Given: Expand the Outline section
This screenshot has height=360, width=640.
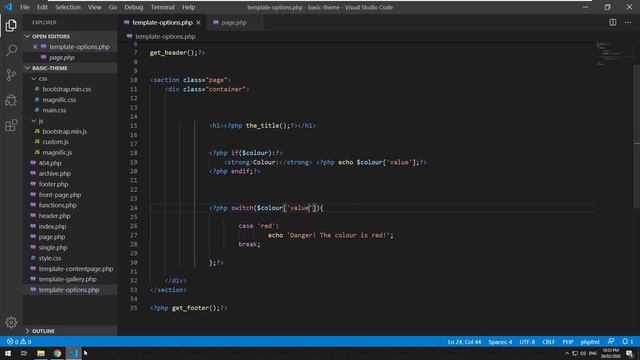Looking at the screenshot, I should point(27,331).
